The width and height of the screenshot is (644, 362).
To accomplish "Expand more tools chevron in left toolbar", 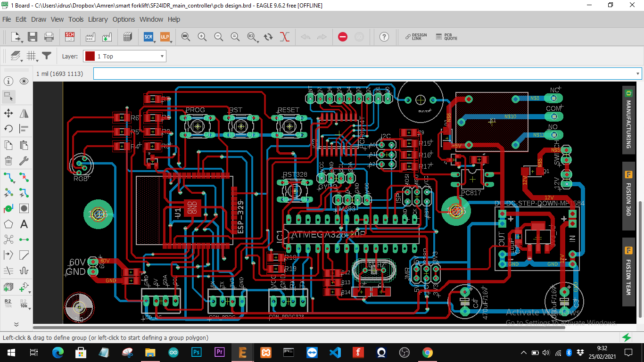I will click(x=16, y=324).
